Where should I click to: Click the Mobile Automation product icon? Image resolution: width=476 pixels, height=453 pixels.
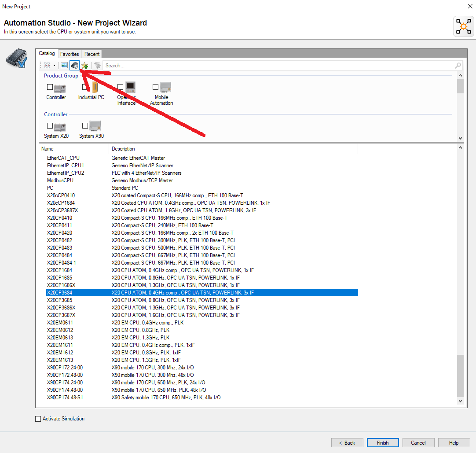coord(165,87)
